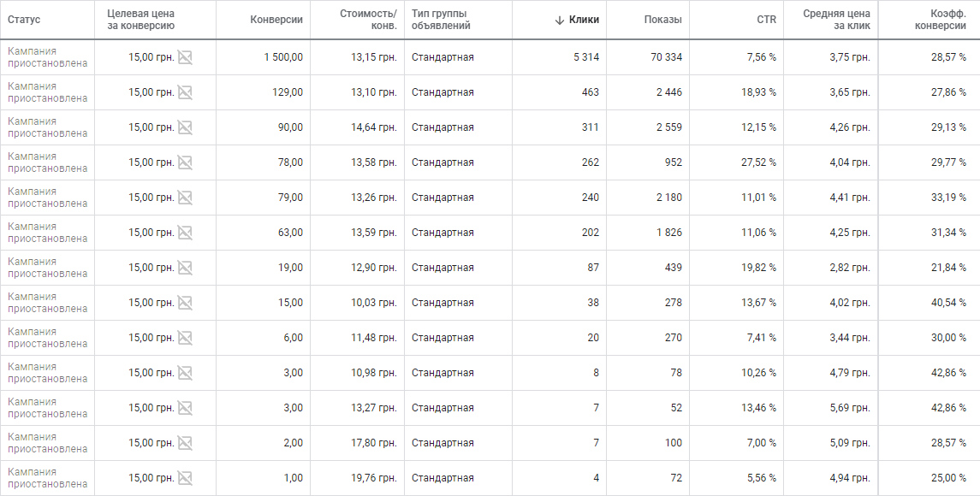
Task: Click the crossed-out icon in the 90,00 conversions row
Action: point(185,127)
